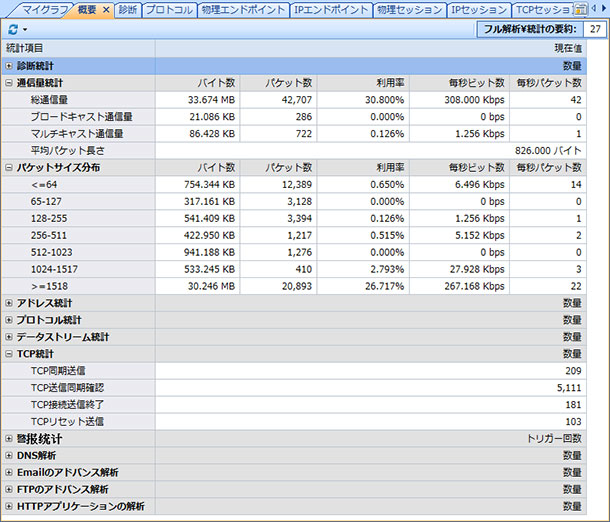Switch to the 診断 tab
This screenshot has width=610, height=522.
point(127,10)
